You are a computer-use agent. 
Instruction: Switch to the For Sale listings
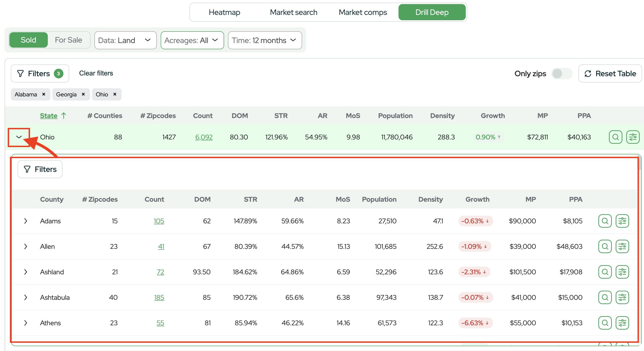click(68, 40)
